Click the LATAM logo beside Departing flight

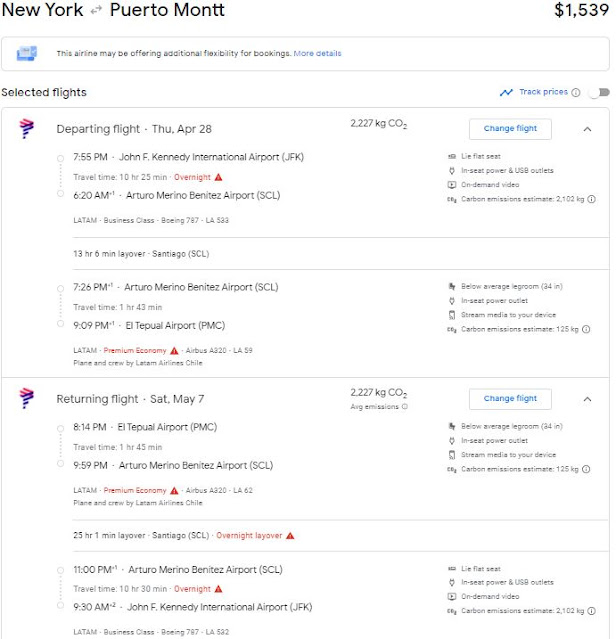(x=27, y=129)
